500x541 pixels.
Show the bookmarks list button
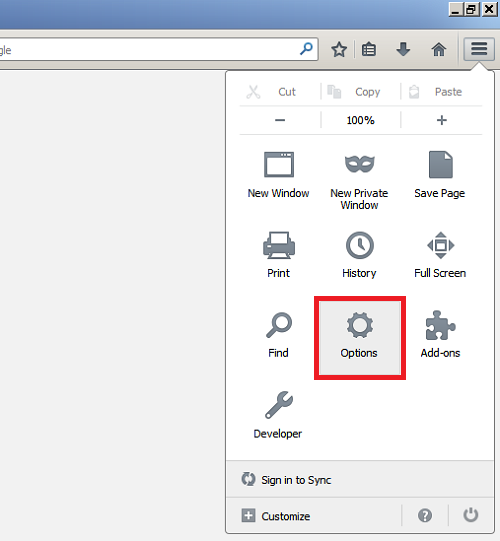[369, 49]
